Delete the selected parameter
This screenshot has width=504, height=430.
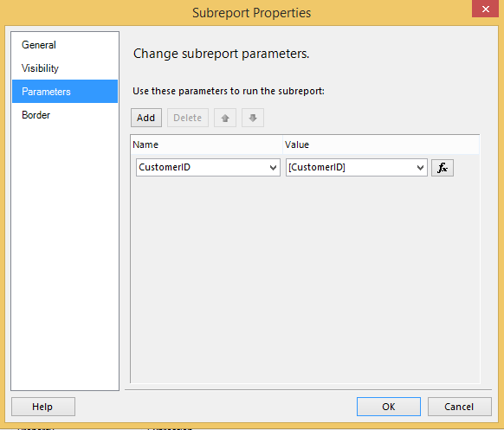pos(188,118)
